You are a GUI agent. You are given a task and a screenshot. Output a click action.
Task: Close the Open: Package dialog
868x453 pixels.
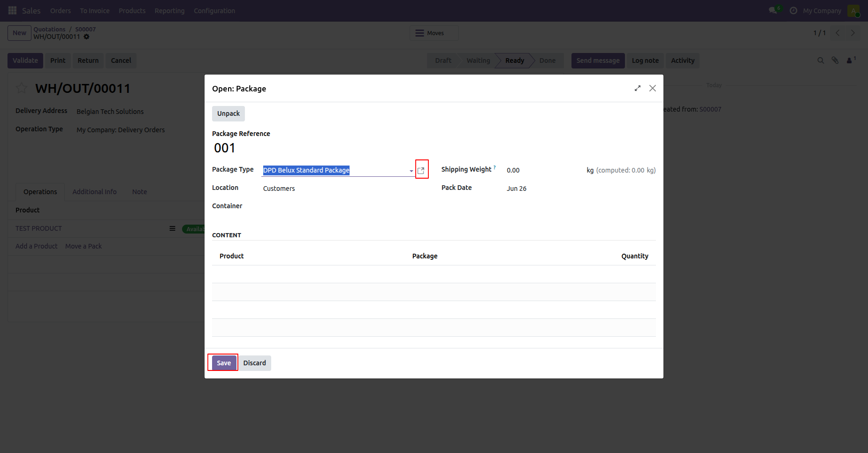[x=653, y=88]
